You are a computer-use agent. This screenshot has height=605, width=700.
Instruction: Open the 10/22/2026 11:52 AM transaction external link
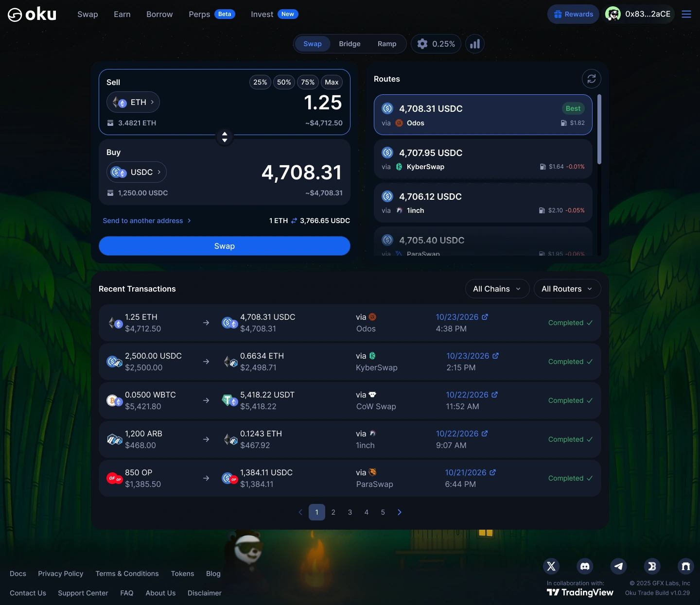tap(494, 395)
